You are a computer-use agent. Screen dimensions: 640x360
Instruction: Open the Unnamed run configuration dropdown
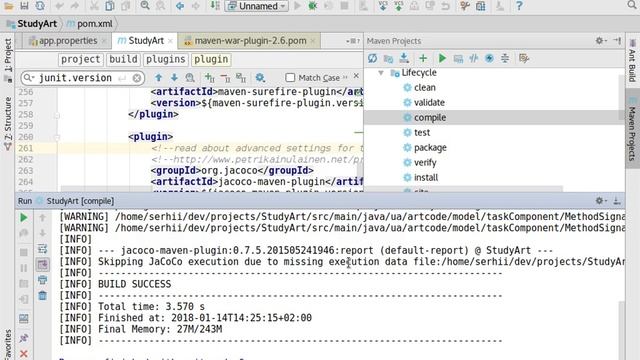[x=257, y=6]
